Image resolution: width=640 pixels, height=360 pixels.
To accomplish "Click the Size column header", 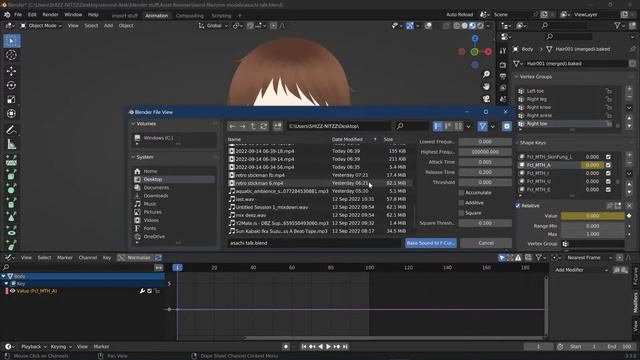I will coord(388,139).
